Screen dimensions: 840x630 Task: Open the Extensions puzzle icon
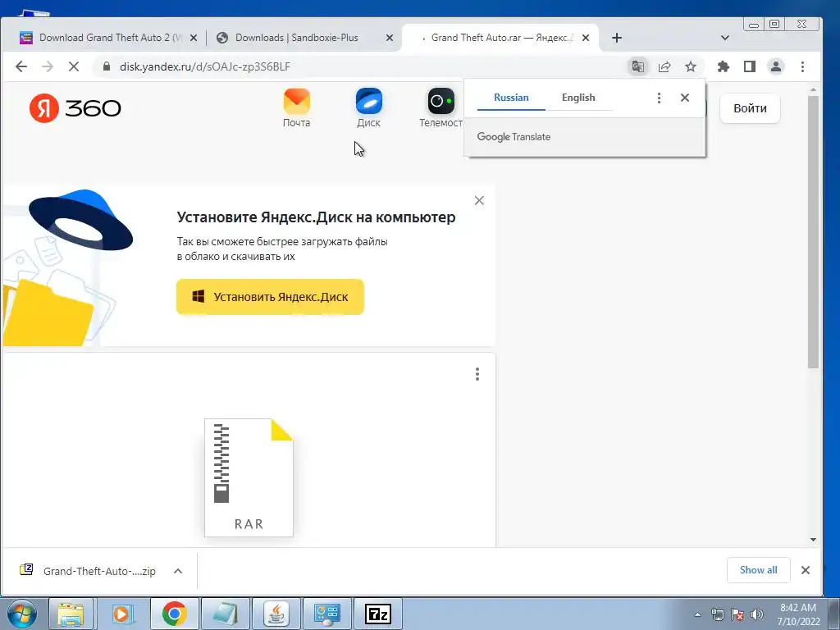[x=724, y=66]
